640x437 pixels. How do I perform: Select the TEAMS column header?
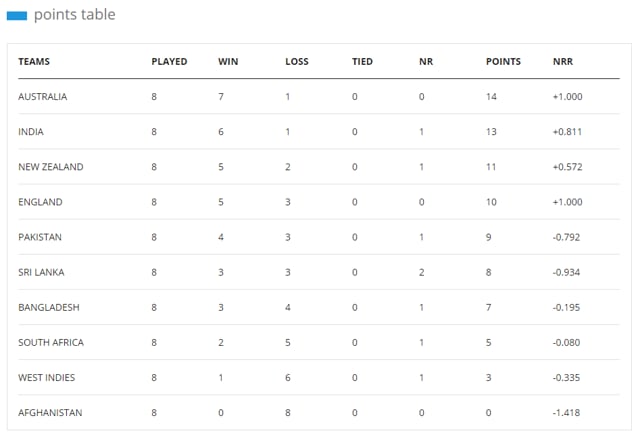(34, 62)
